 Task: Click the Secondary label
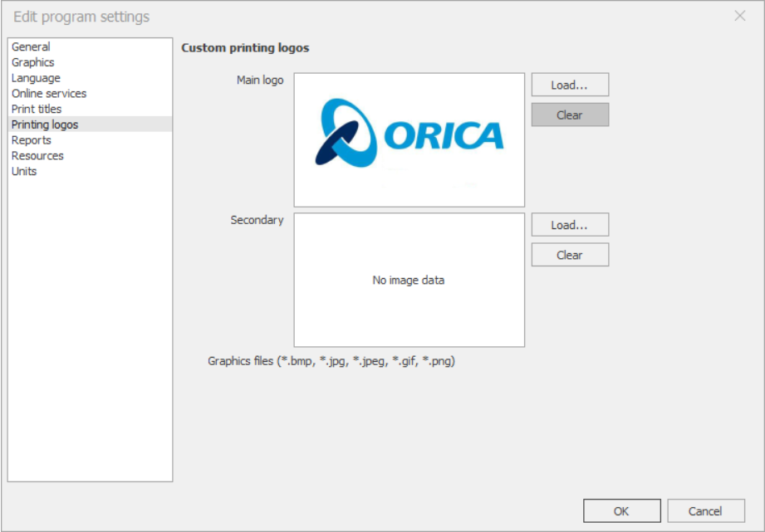[257, 220]
